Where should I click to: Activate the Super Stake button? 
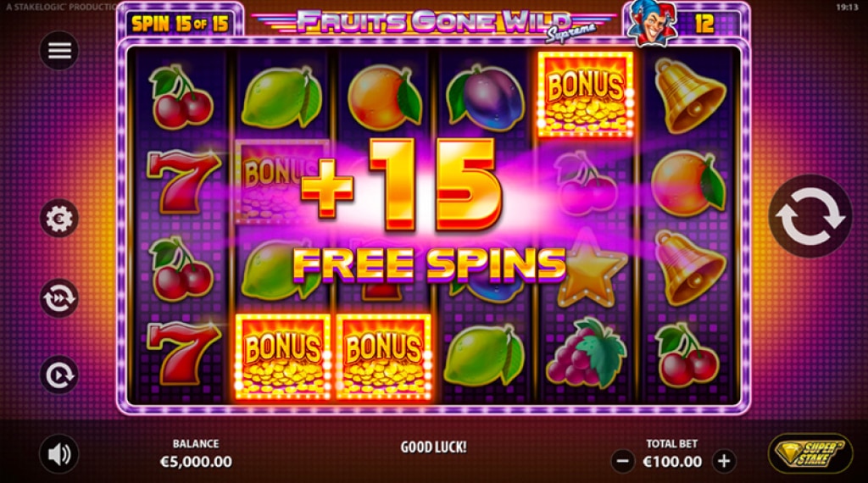click(x=810, y=453)
